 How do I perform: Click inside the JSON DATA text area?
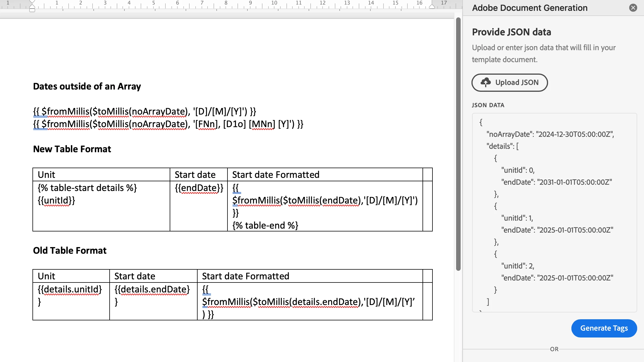pos(554,212)
